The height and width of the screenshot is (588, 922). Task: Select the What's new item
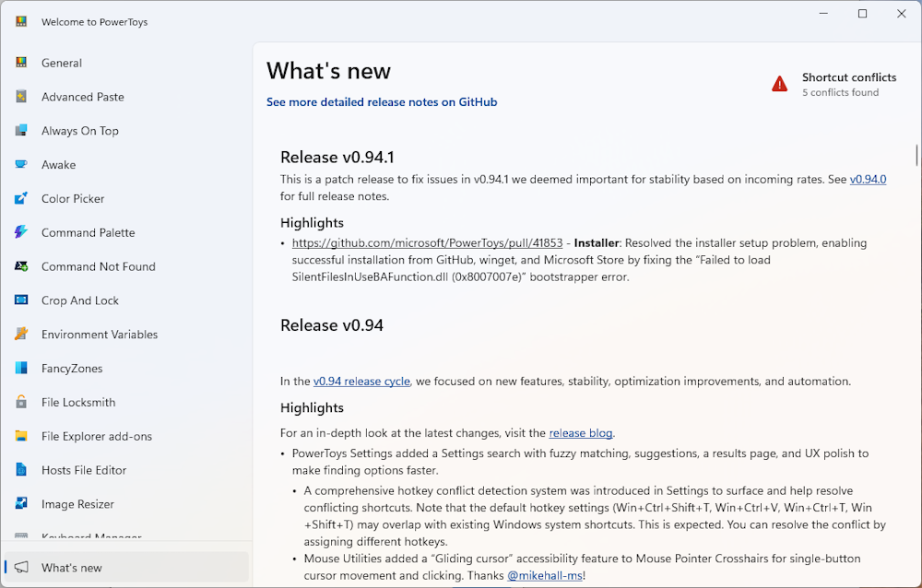click(126, 568)
